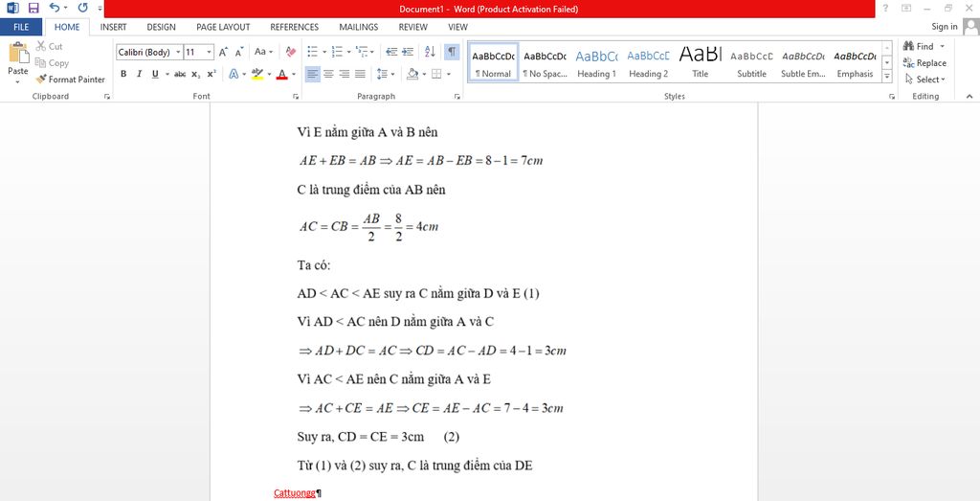Start a numbered list
Image resolution: width=980 pixels, height=501 pixels.
[336, 52]
